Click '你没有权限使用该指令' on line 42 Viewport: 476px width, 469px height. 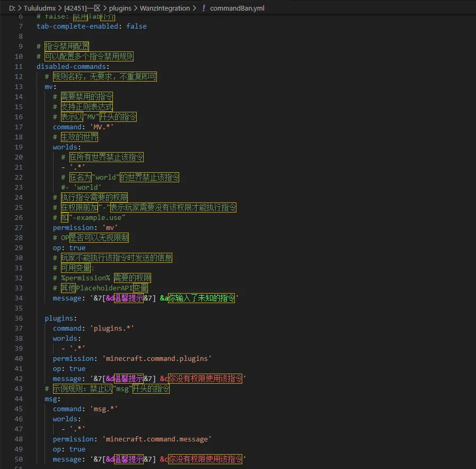click(205, 378)
